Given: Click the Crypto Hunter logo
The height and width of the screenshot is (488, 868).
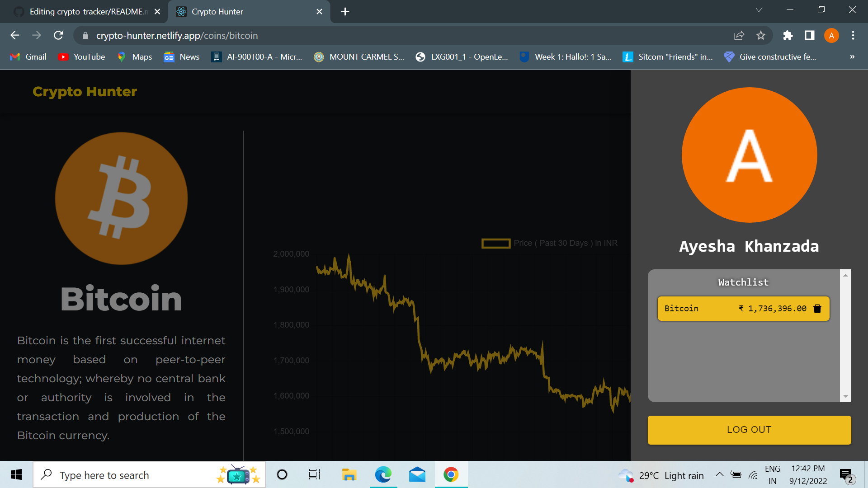Looking at the screenshot, I should tap(85, 92).
